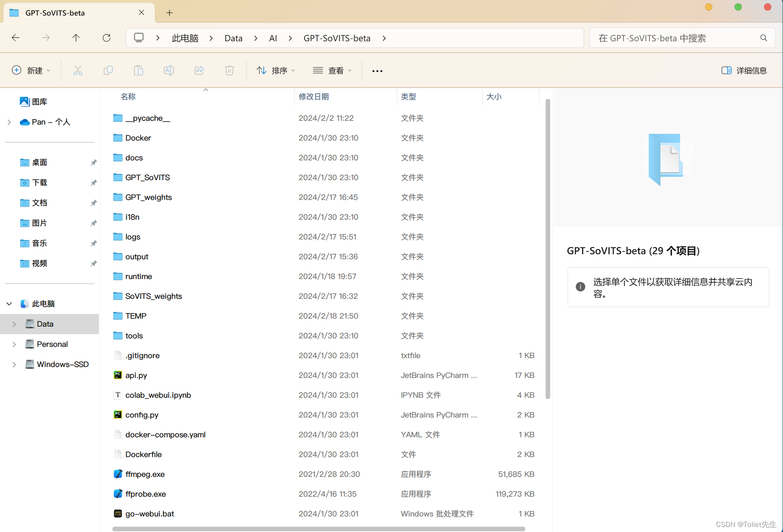Open the 新建 dropdown menu

point(31,70)
